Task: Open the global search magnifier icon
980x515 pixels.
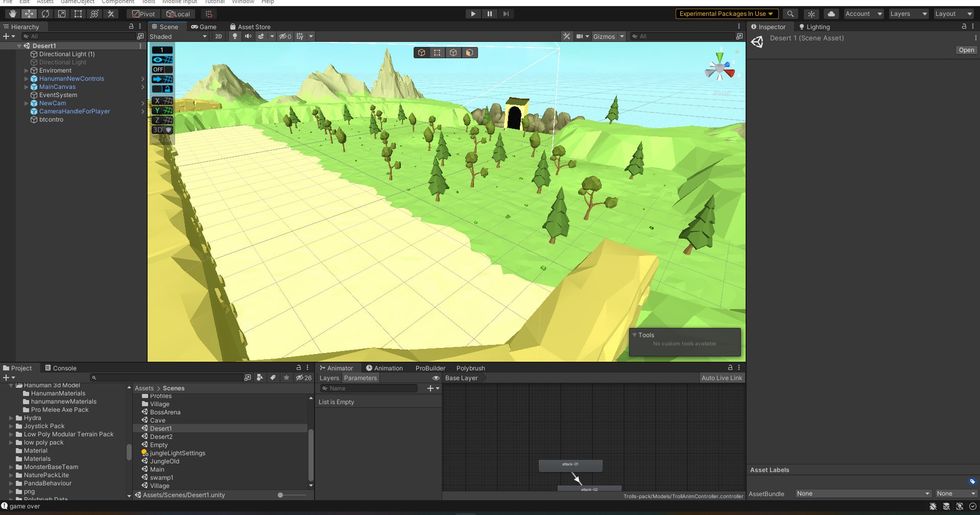Action: click(x=791, y=14)
